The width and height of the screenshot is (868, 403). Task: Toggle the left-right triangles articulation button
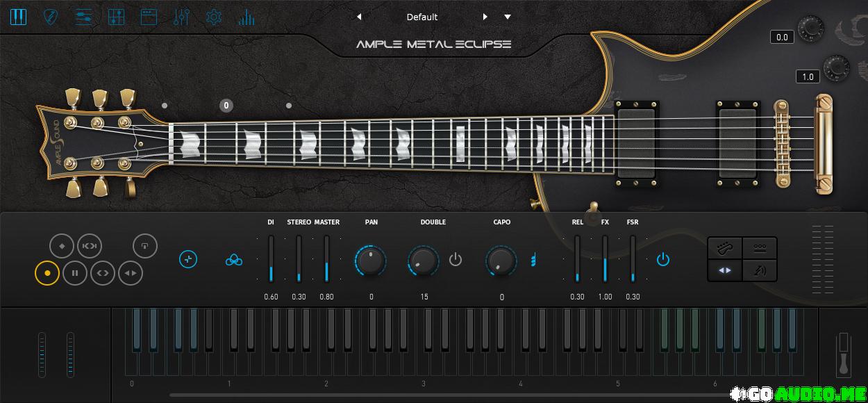pyautogui.click(x=131, y=273)
